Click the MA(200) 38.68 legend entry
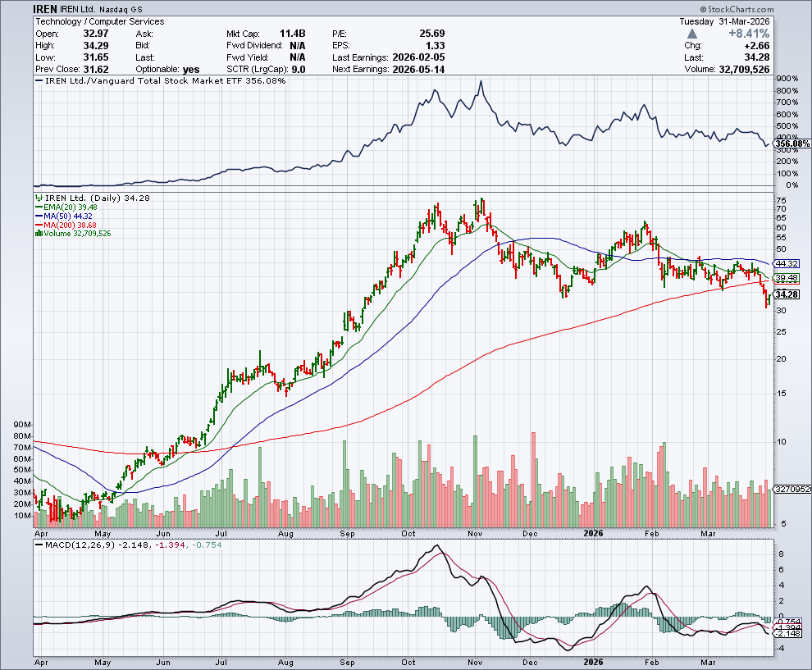 pyautogui.click(x=66, y=226)
